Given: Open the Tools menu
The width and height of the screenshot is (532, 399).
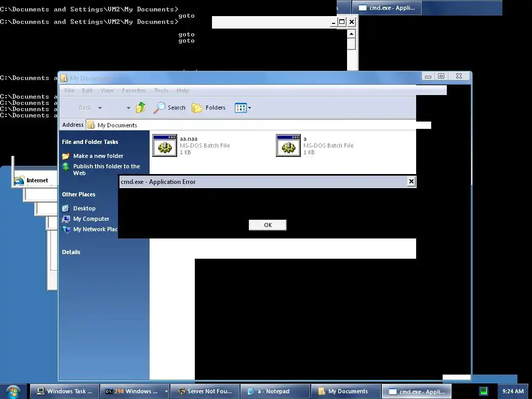Looking at the screenshot, I should [x=161, y=90].
